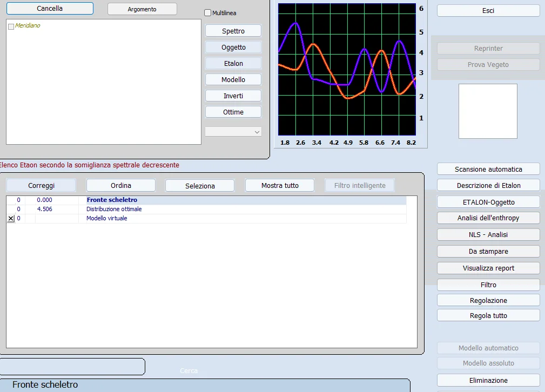
Task: Uncheck the Modello virtuale row checkbox
Action: (x=11, y=219)
